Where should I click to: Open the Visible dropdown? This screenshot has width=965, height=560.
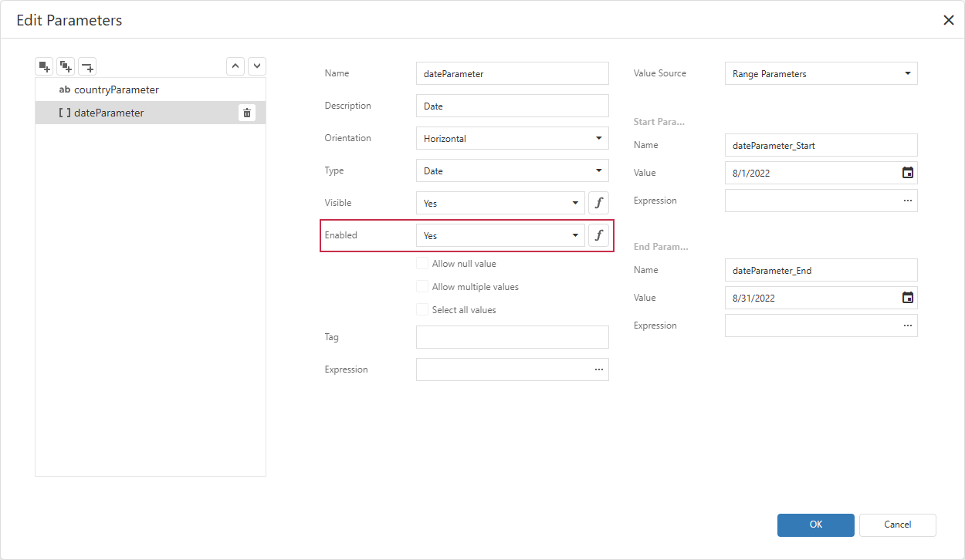(500, 203)
